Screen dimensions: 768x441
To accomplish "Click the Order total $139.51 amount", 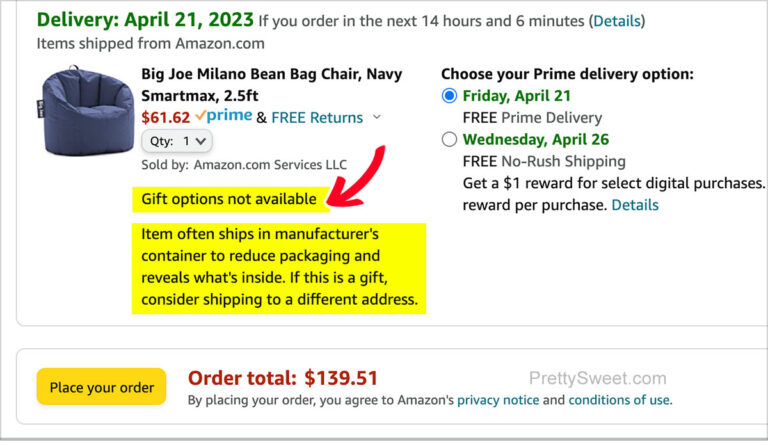I will pos(283,378).
